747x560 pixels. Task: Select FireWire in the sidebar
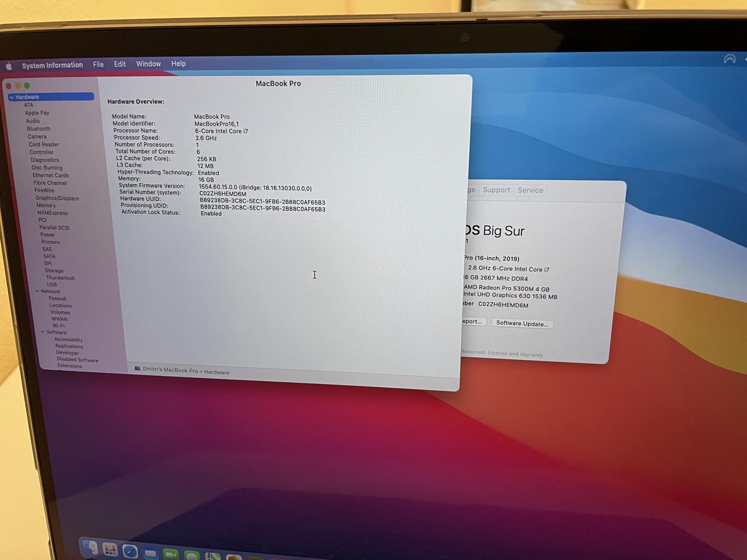[45, 190]
